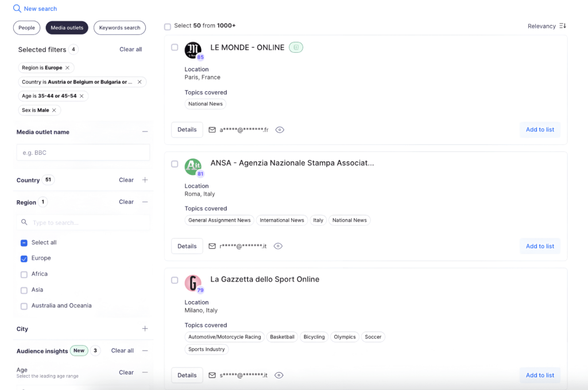Click the New search link
Screen dimensions: 588x390
pos(41,9)
